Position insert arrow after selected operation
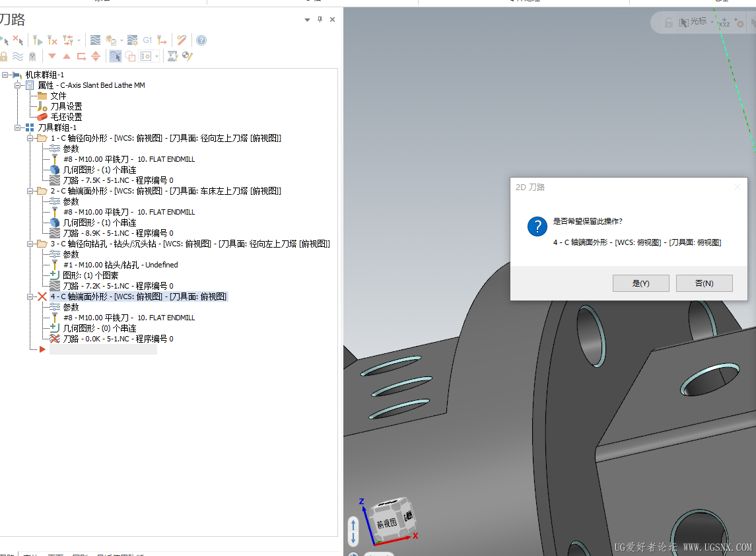 point(81,56)
